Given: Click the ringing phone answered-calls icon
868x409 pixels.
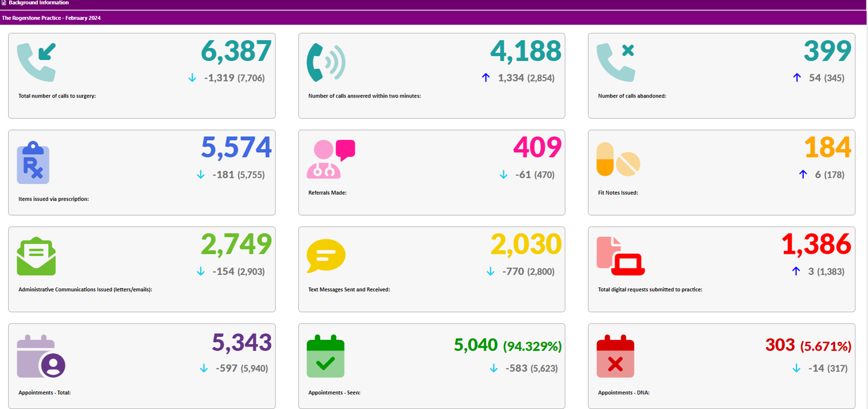Looking at the screenshot, I should tap(326, 62).
